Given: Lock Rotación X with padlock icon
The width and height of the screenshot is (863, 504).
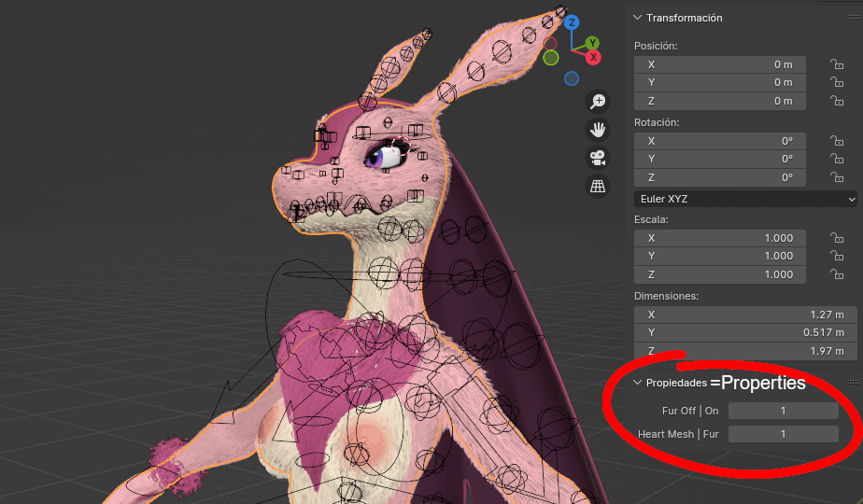Looking at the screenshot, I should (x=837, y=141).
